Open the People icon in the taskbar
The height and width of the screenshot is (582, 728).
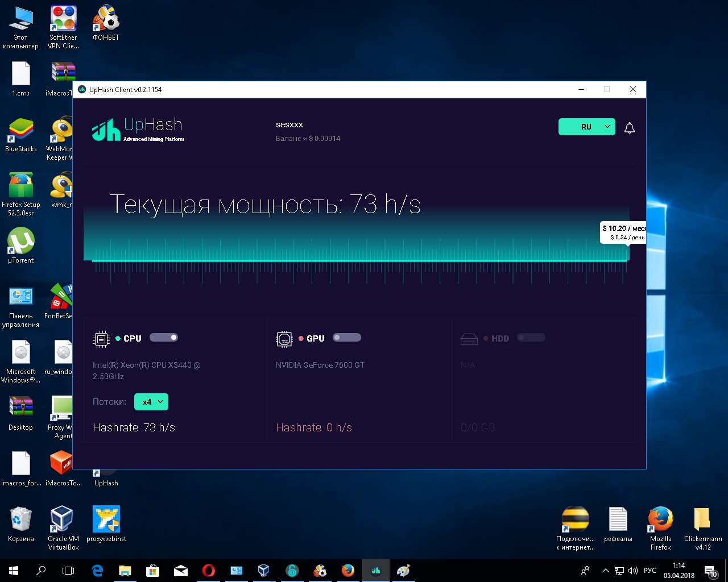(585, 571)
